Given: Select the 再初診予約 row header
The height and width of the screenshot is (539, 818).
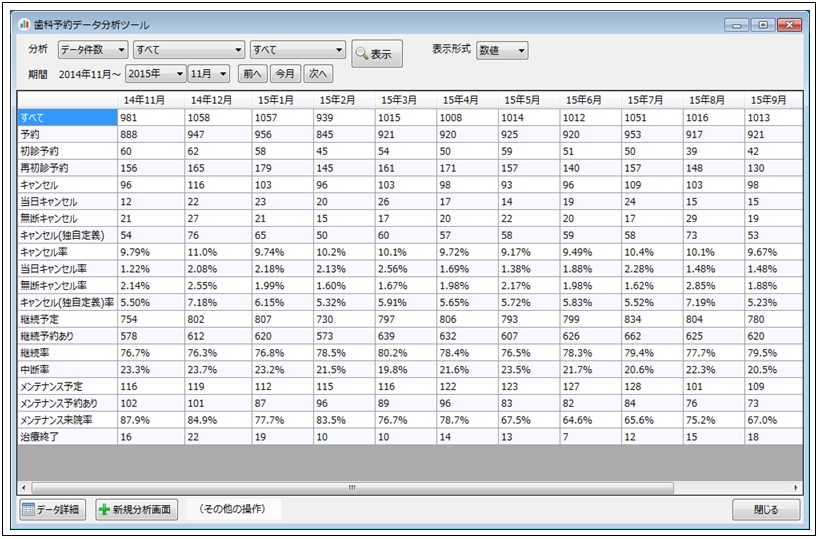Looking at the screenshot, I should (67, 168).
